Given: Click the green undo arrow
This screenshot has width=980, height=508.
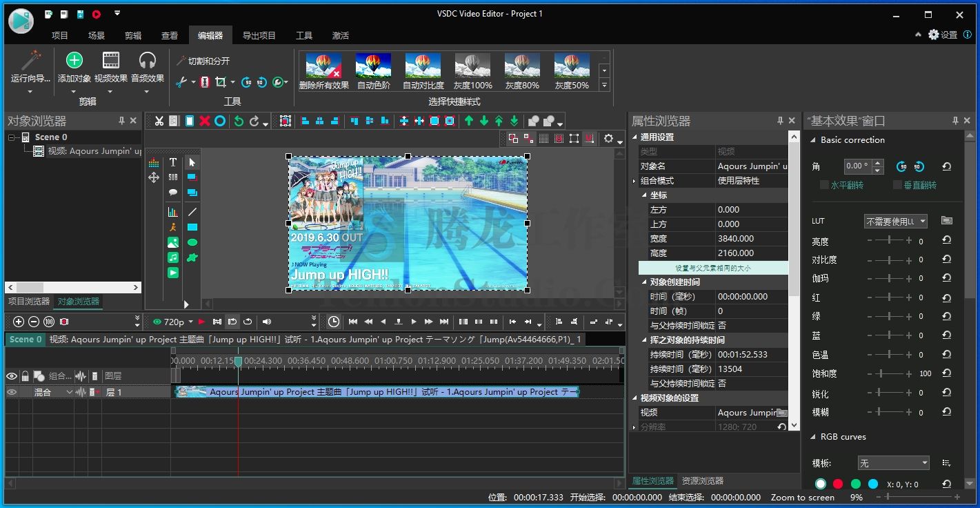Looking at the screenshot, I should pos(239,121).
